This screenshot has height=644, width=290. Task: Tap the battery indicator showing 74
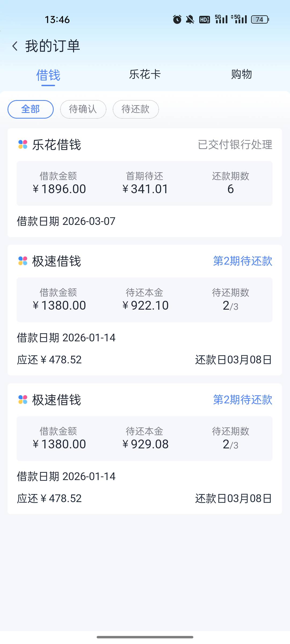(260, 19)
